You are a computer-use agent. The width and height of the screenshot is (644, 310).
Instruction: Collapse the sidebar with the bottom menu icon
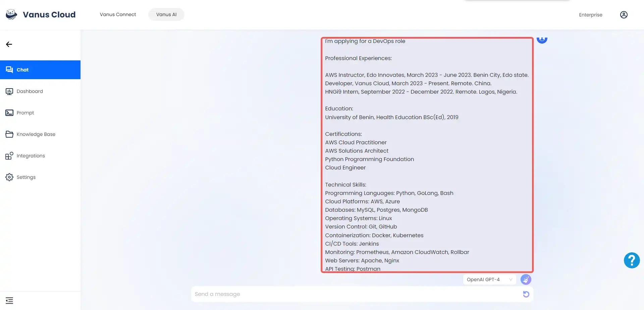(x=9, y=301)
